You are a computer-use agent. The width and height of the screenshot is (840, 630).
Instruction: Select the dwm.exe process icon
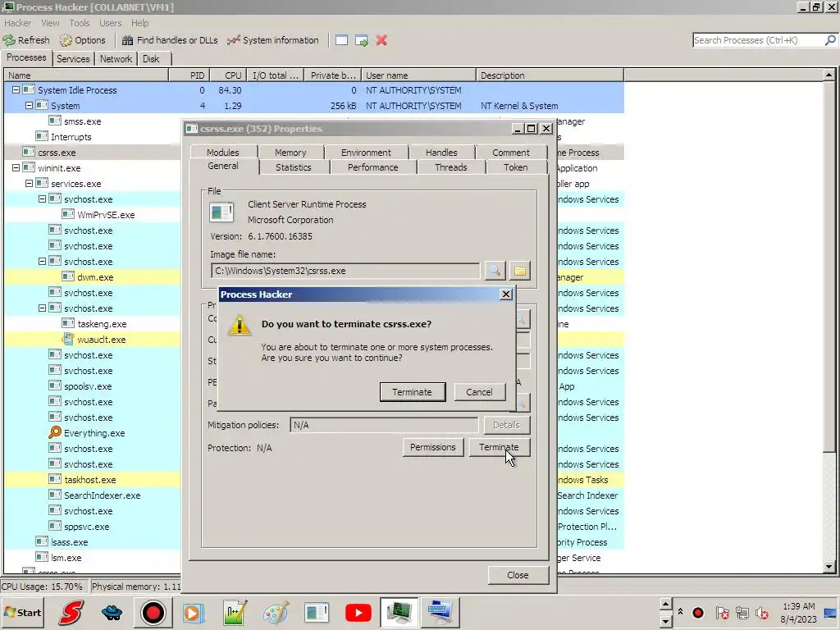click(x=68, y=277)
